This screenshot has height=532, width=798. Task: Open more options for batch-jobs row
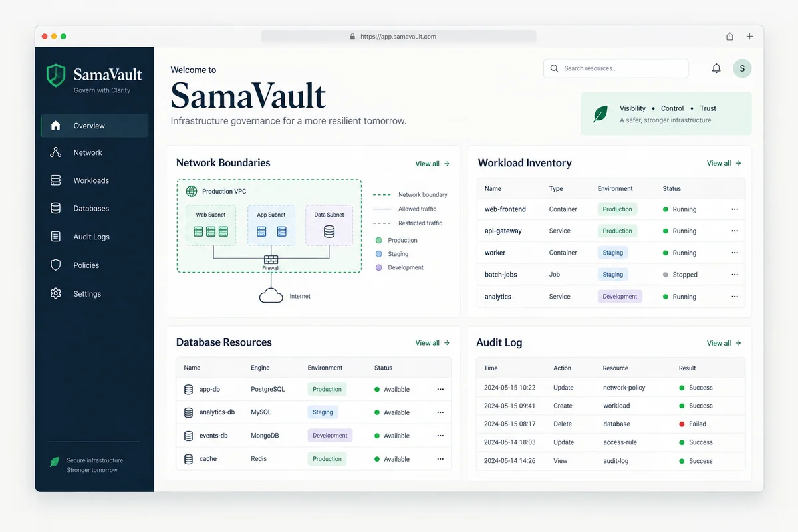735,275
